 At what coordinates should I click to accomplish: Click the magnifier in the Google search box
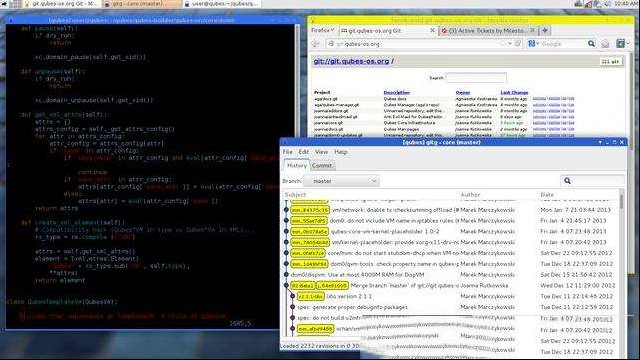tap(591, 44)
